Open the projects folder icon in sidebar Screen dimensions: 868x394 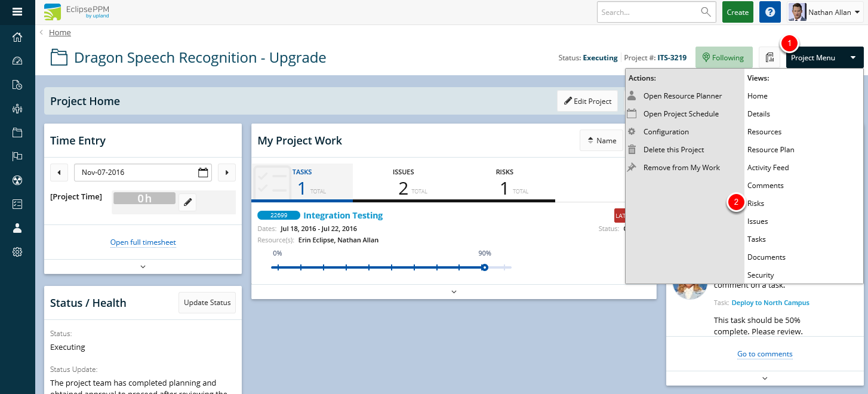(17, 133)
